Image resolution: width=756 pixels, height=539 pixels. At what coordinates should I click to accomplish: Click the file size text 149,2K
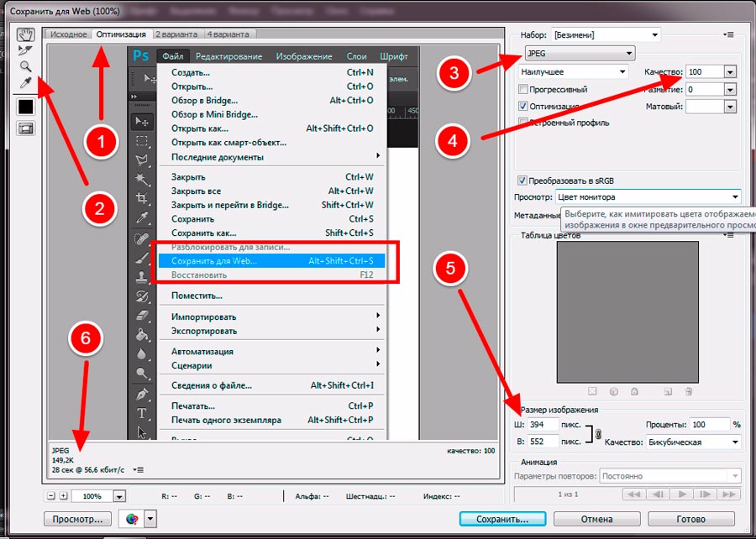click(63, 460)
